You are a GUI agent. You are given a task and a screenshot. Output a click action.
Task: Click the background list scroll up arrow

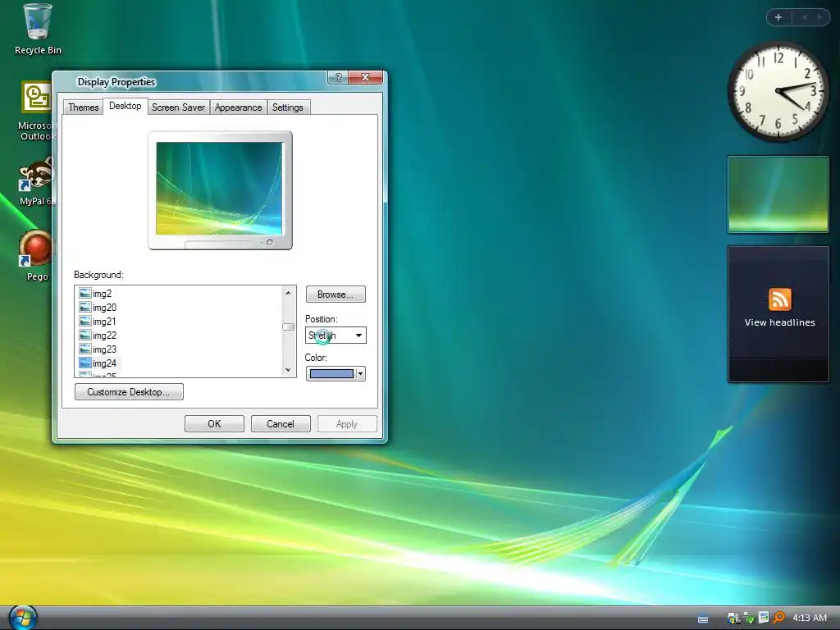288,293
